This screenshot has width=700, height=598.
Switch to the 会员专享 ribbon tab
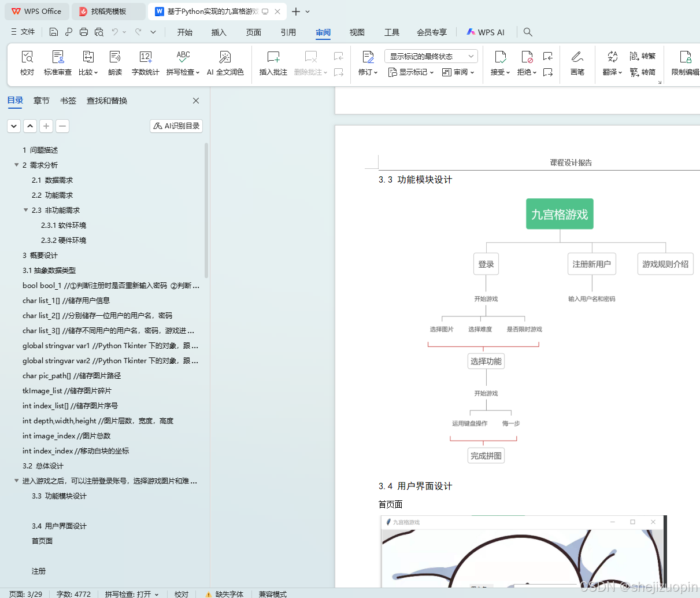click(432, 32)
